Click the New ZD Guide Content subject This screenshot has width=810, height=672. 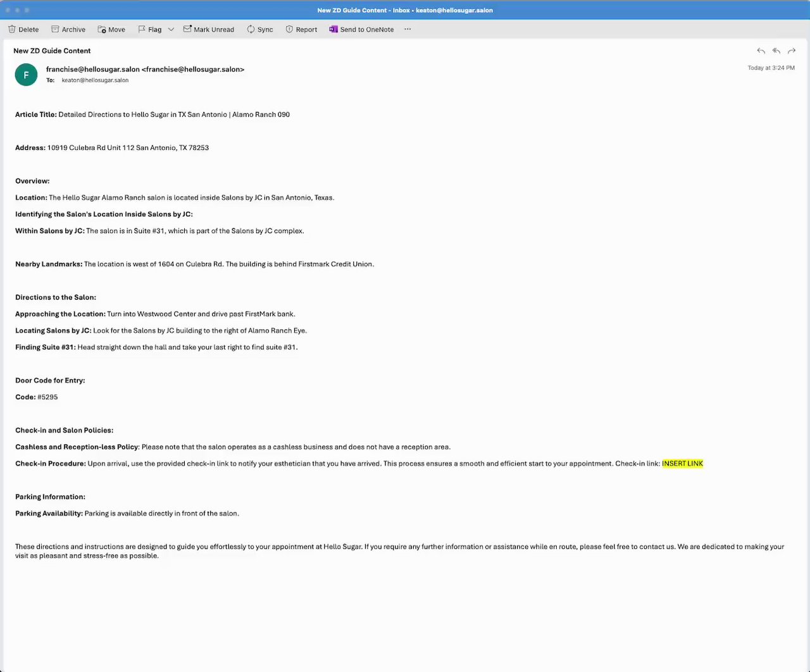click(x=52, y=51)
